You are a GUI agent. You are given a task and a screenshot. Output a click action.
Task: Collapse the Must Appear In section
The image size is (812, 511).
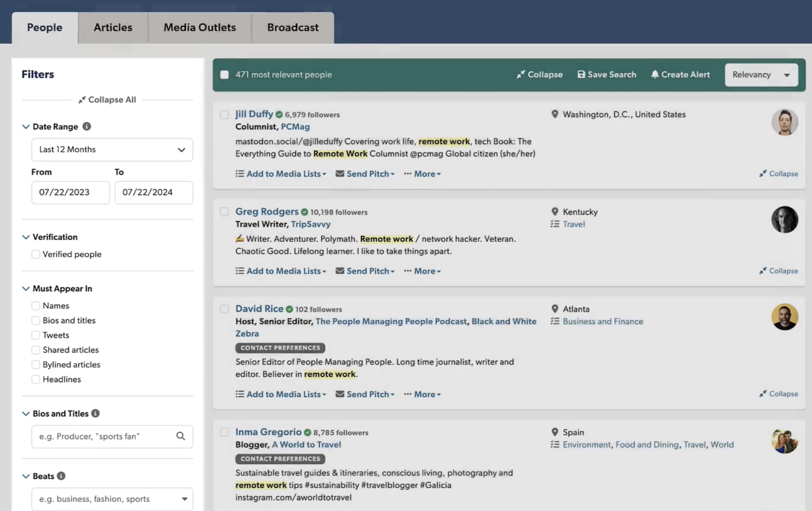(26, 288)
